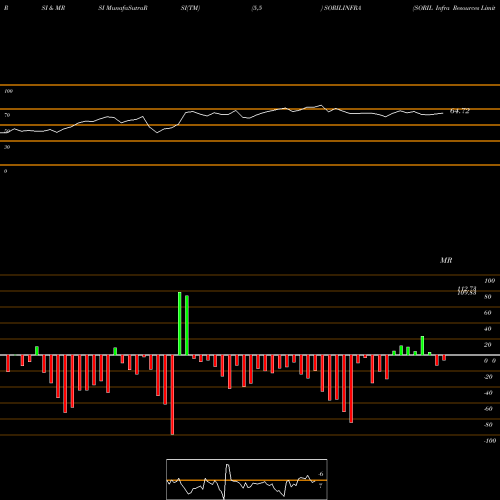500x500 pixels.
Task: Click the MR panel title label
Action: coord(446,260)
